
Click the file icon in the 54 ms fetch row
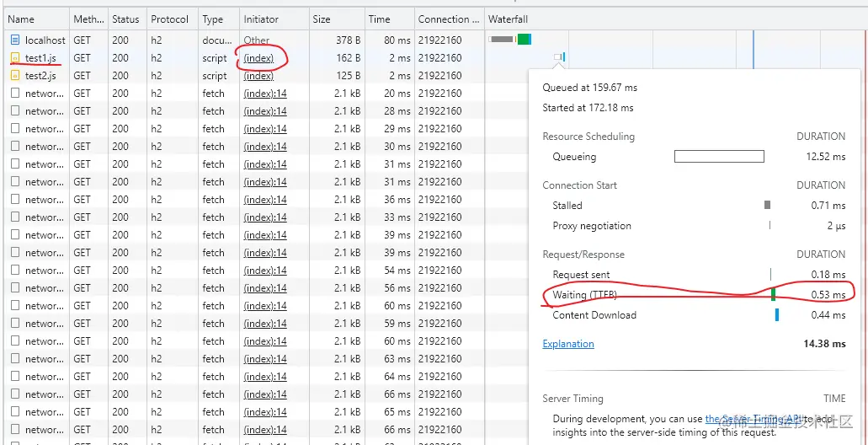(15, 271)
